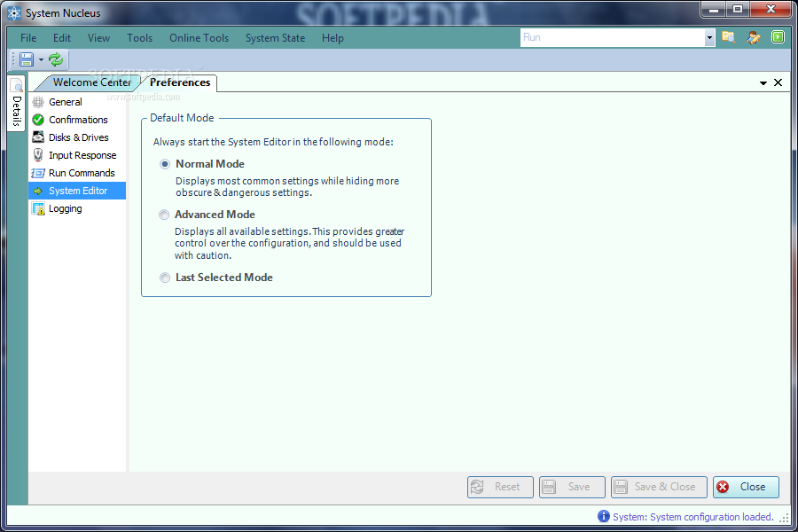Click the Save button
The height and width of the screenshot is (532, 798).
572,487
